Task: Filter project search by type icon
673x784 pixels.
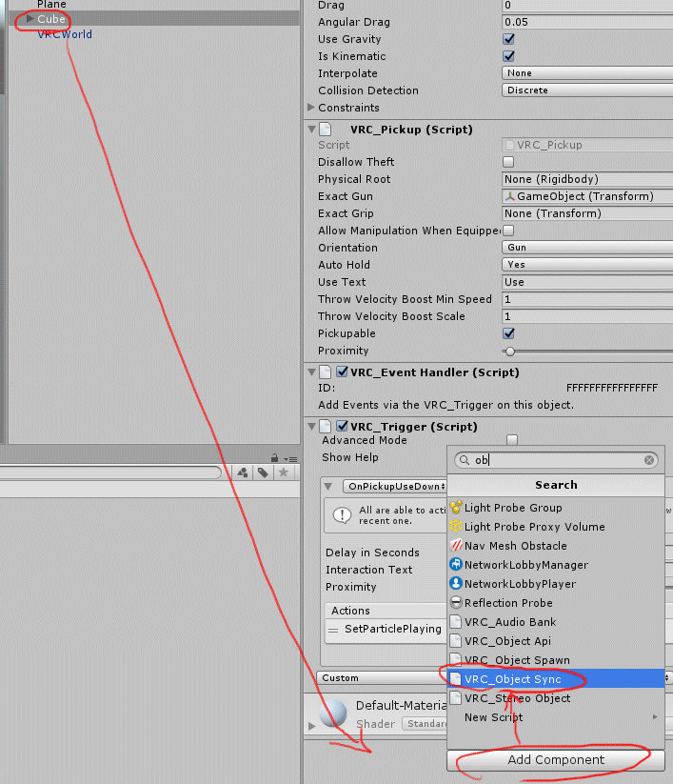Action: pyautogui.click(x=243, y=472)
